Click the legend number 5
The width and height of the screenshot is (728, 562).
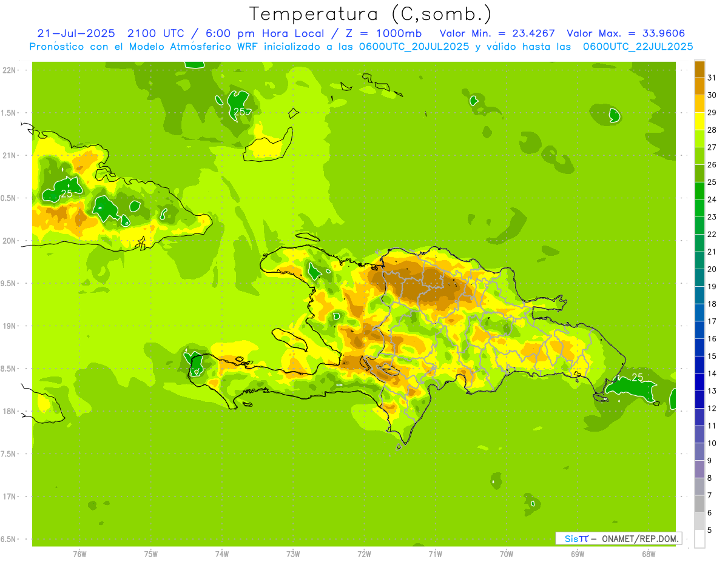(x=710, y=530)
